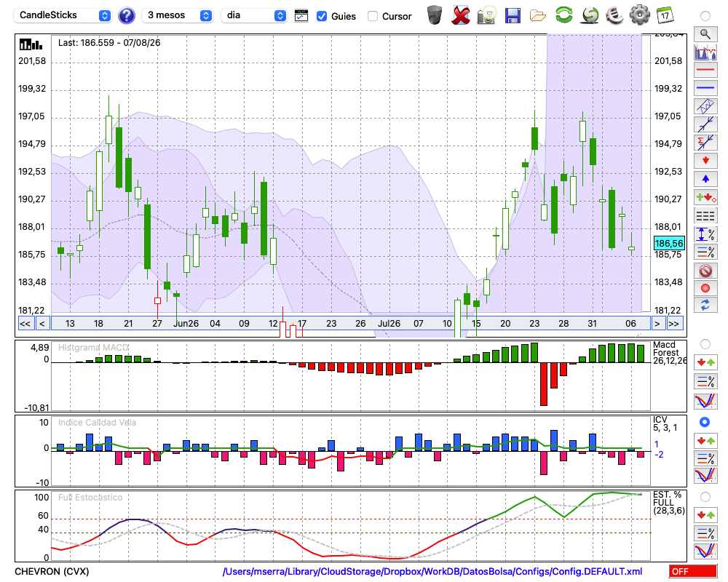This screenshot has height=582, width=728.
Task: Open the CandleSticks chart type dropdown
Action: tap(62, 15)
